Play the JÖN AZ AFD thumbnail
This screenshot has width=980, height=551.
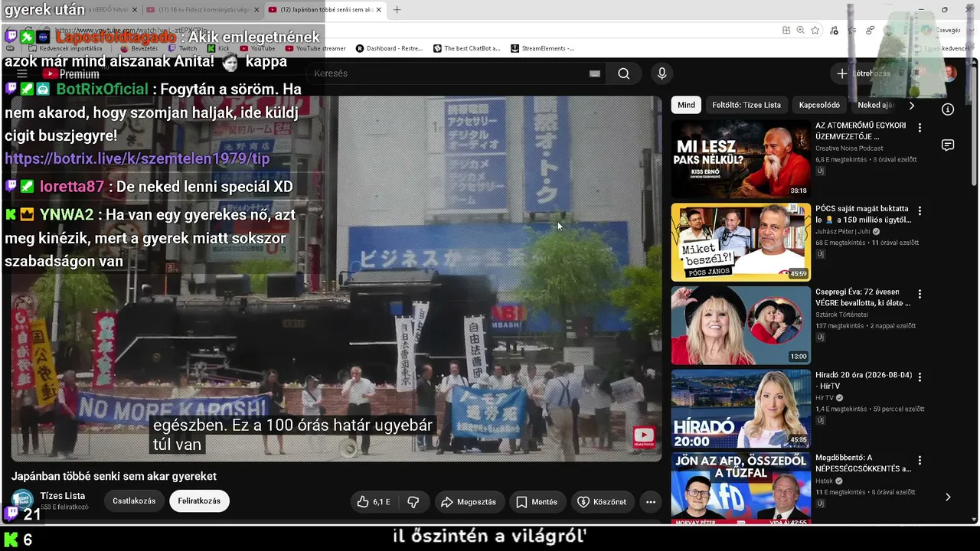click(x=741, y=489)
